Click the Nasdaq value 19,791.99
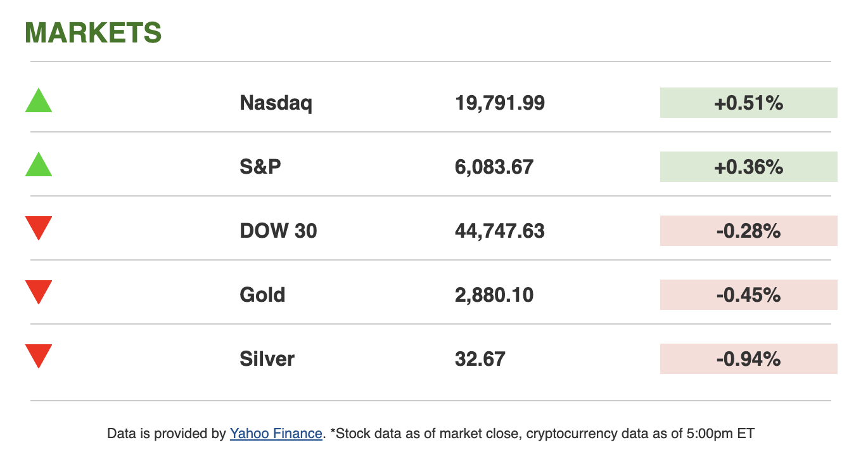 tap(499, 103)
